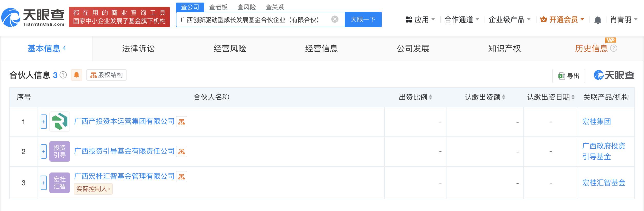Switch to the 经营风险 tab
644x211 pixels.
(x=230, y=49)
